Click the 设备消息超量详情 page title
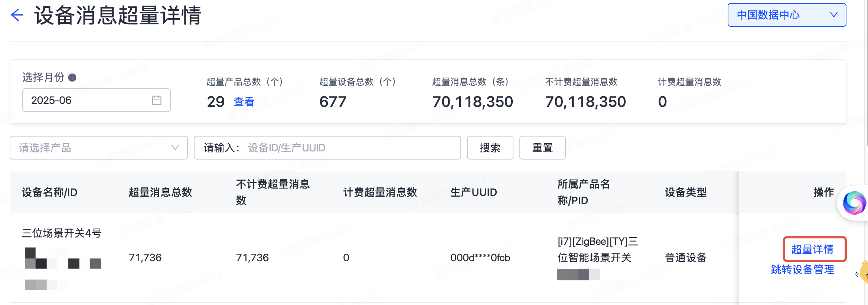Image resolution: width=868 pixels, height=305 pixels. click(x=118, y=15)
